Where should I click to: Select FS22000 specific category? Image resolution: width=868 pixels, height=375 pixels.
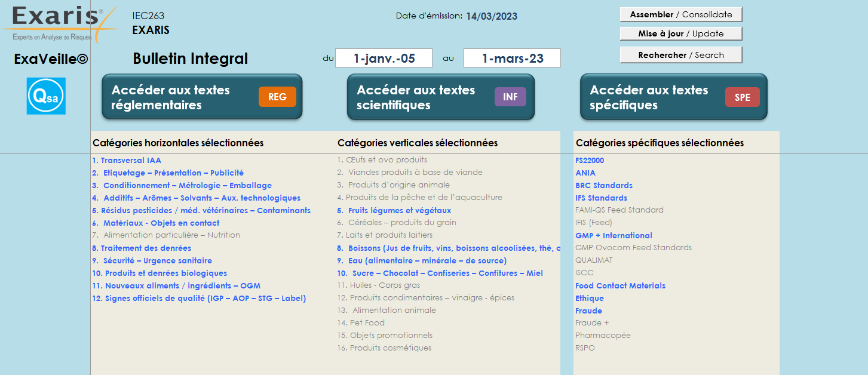(590, 160)
